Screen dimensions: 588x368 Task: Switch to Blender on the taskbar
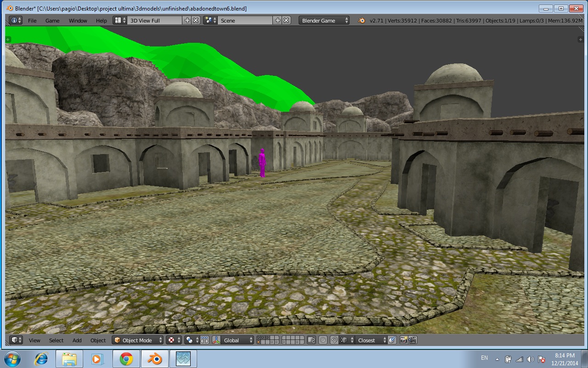pos(154,359)
